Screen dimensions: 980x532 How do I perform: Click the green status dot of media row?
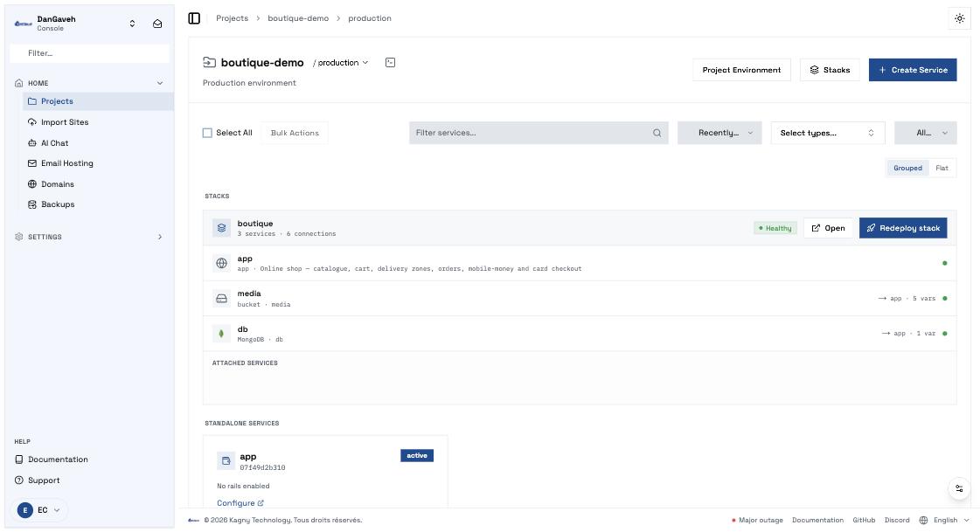(x=944, y=299)
